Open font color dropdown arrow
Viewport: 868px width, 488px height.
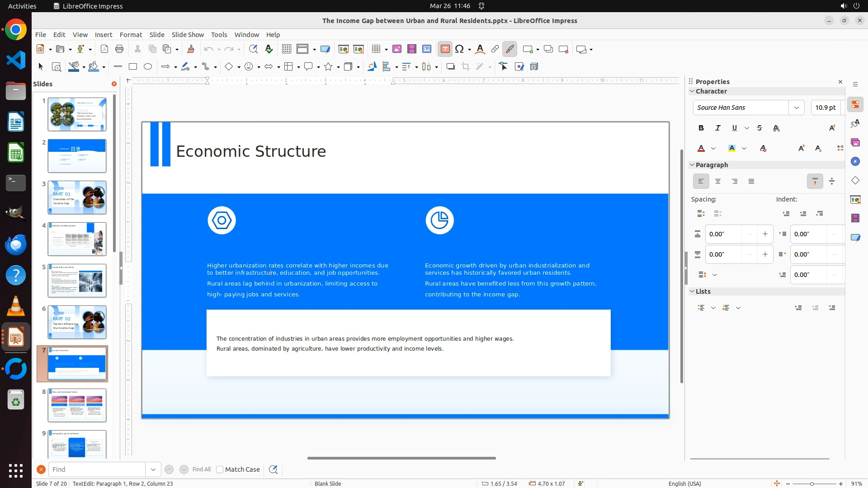713,149
